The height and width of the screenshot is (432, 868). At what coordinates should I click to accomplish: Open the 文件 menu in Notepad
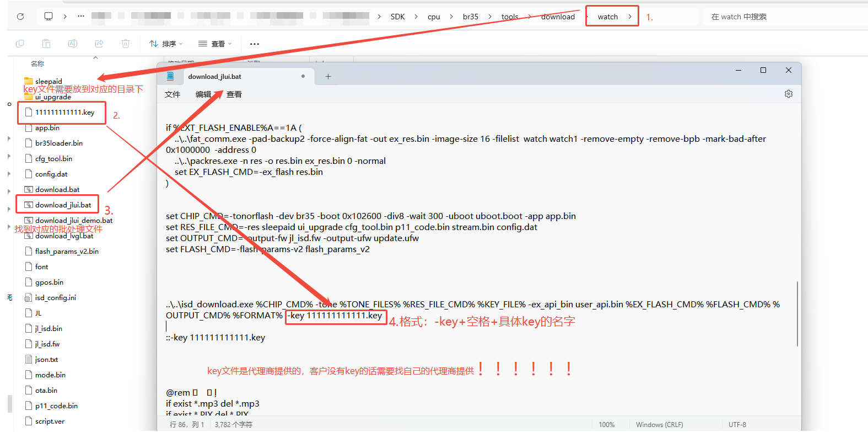[172, 94]
